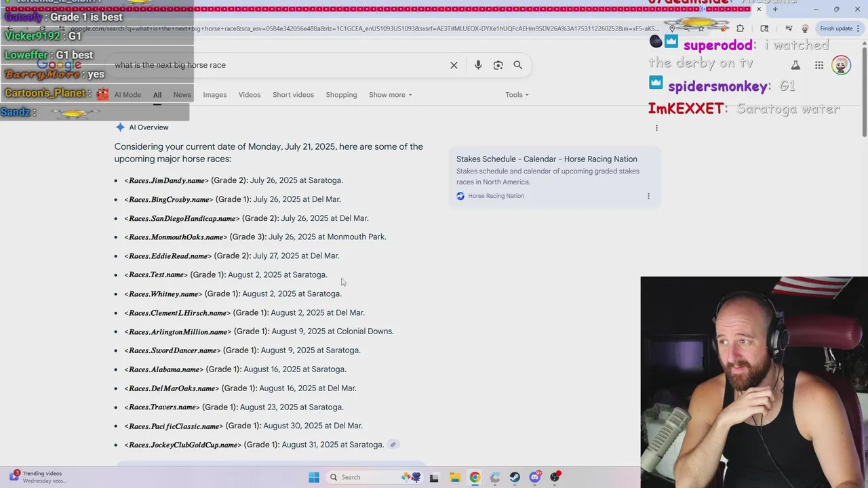Click the Races.Travers.name list entry
Screen dimensions: 868x488
[x=234, y=407]
